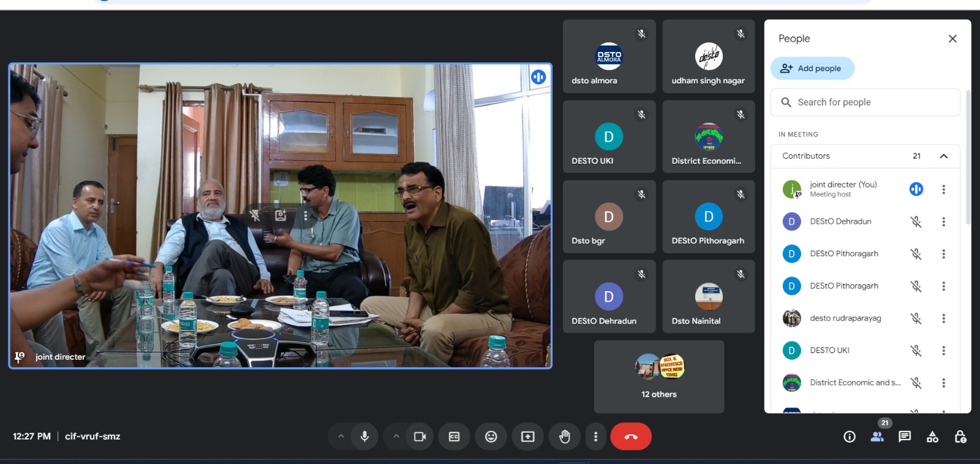Image resolution: width=980 pixels, height=464 pixels.
Task: Open more options for DEStO Dehradun
Action: tap(943, 222)
